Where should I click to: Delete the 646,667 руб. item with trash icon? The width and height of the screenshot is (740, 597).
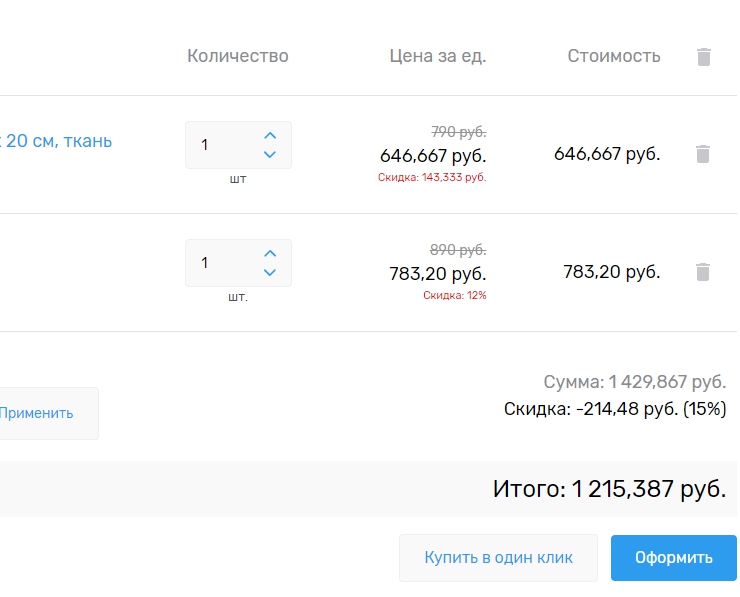[x=703, y=154]
